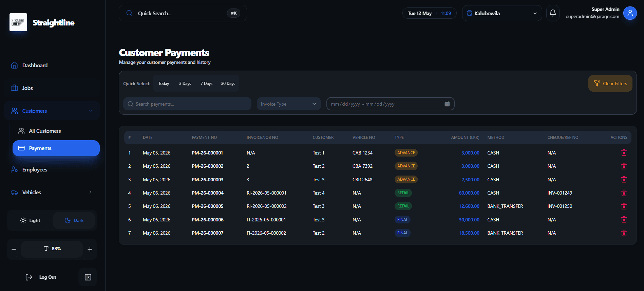Viewport: 644px width, 291px height.
Task: Click the Straightline logo image
Action: point(18,22)
